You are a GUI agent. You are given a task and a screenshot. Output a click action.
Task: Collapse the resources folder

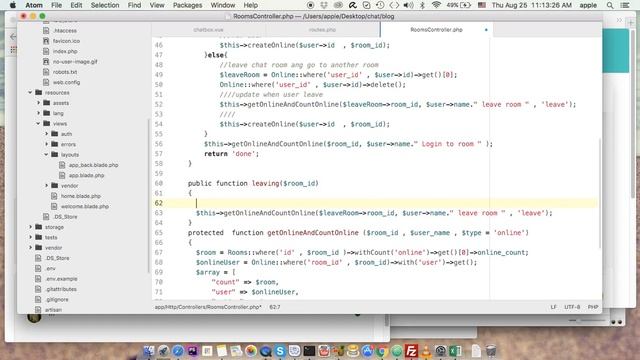point(30,93)
